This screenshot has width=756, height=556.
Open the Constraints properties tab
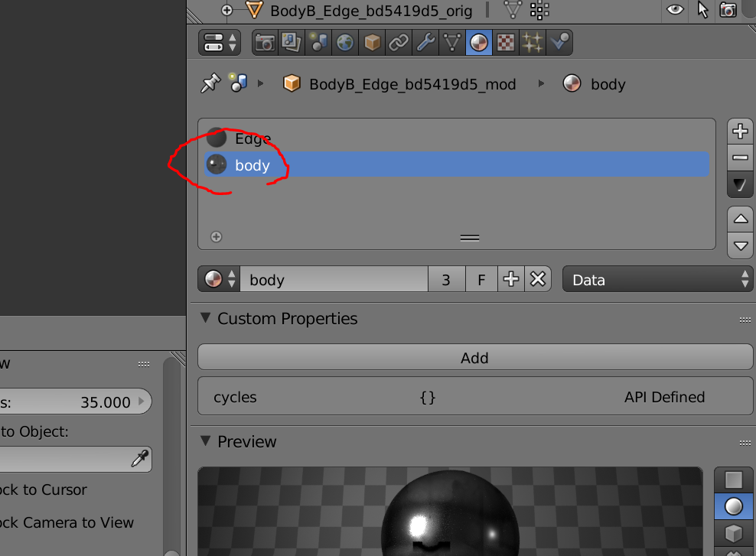(399, 42)
